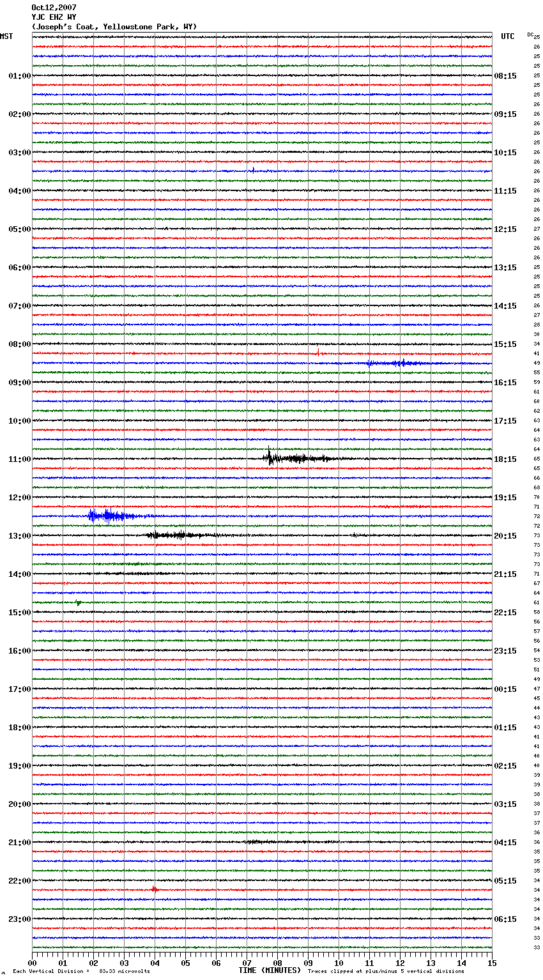Click the 12:15 UTC time label
This screenshot has width=543, height=980.
coord(505,229)
